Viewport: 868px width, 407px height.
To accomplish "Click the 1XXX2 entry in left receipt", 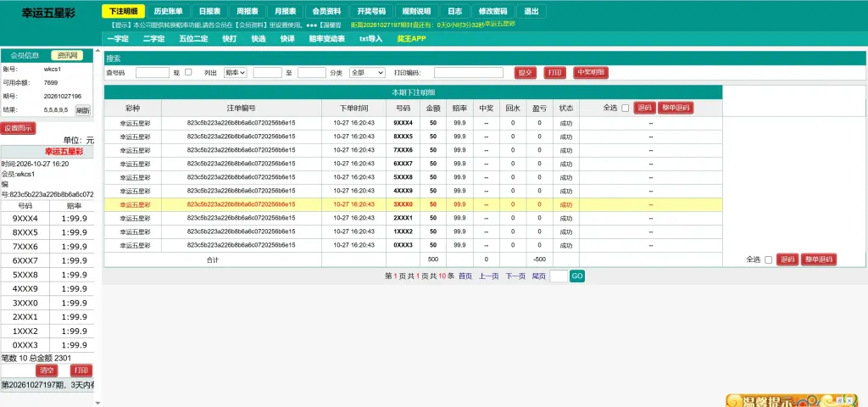I will click(25, 332).
